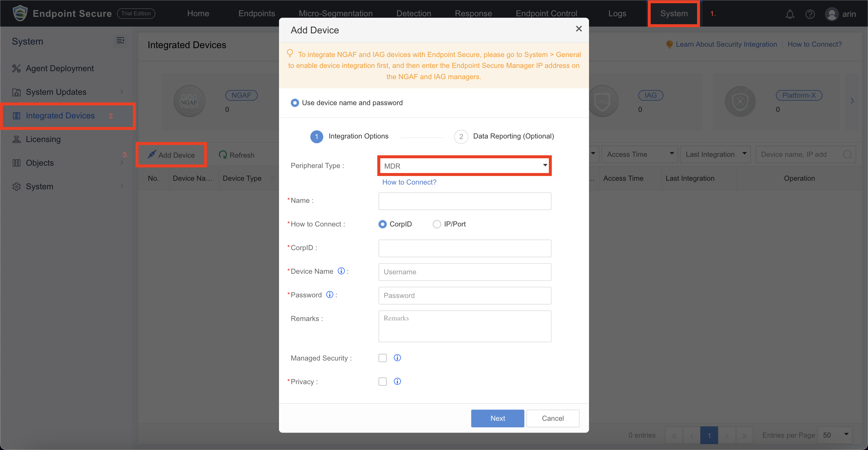Image resolution: width=868 pixels, height=450 pixels.
Task: Open the Access Time filter dropdown
Action: [x=639, y=154]
